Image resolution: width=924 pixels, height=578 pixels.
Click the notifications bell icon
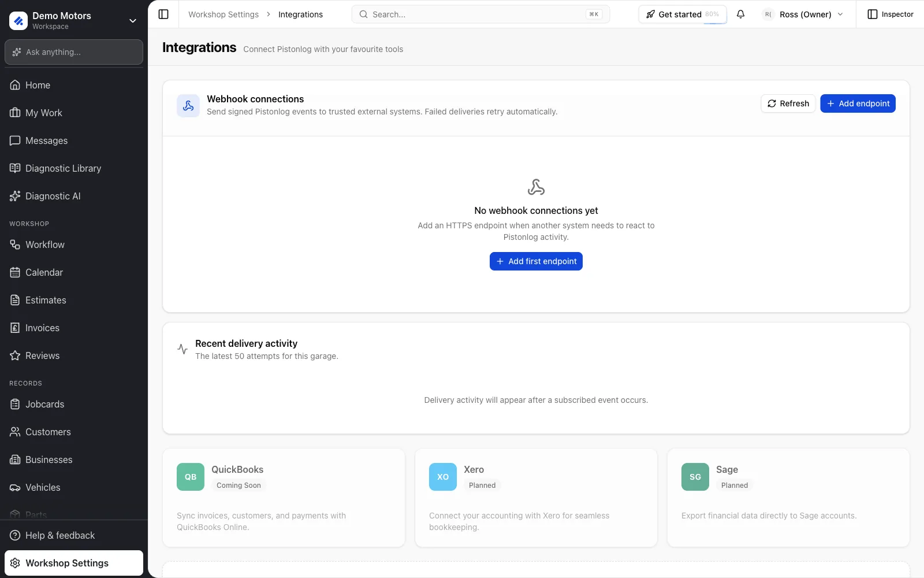point(740,14)
